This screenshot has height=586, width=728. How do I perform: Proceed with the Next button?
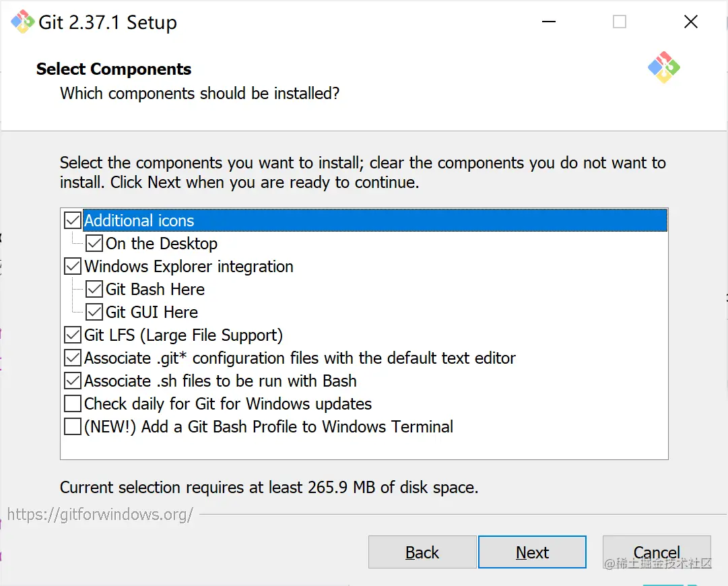point(532,552)
